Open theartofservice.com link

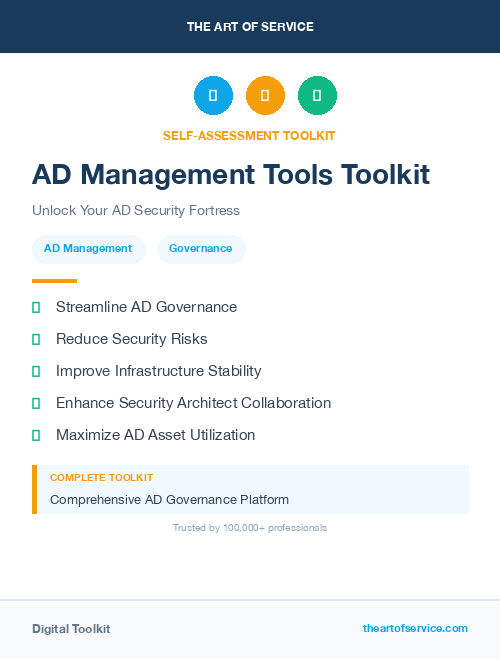pos(415,628)
